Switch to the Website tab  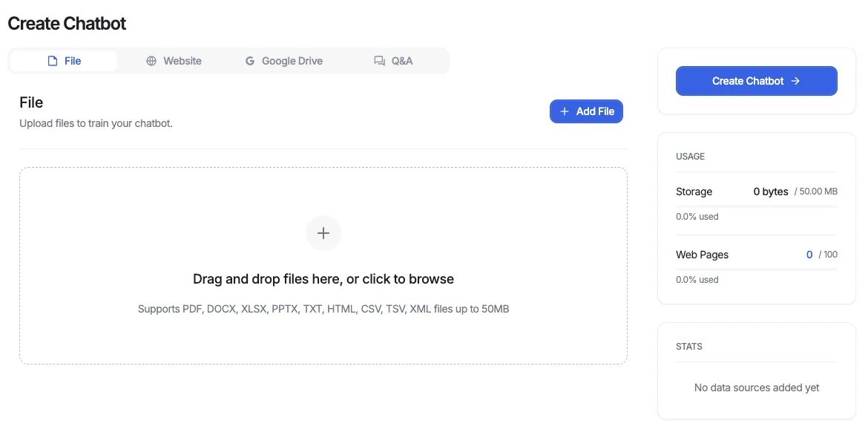174,60
